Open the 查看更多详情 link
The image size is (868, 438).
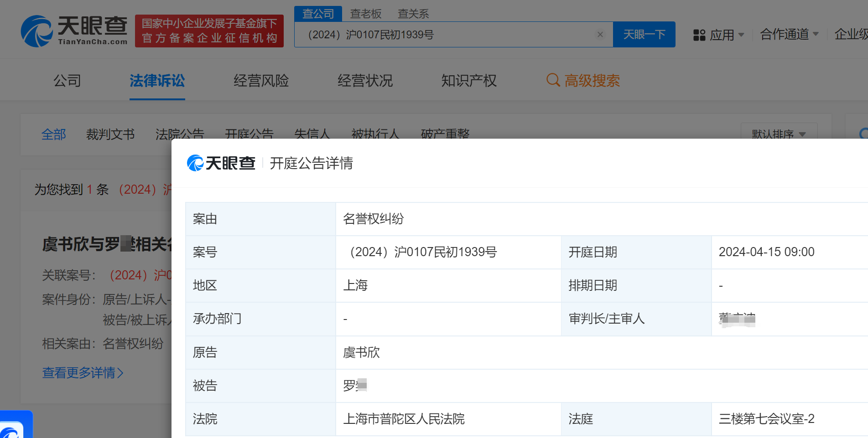[83, 373]
